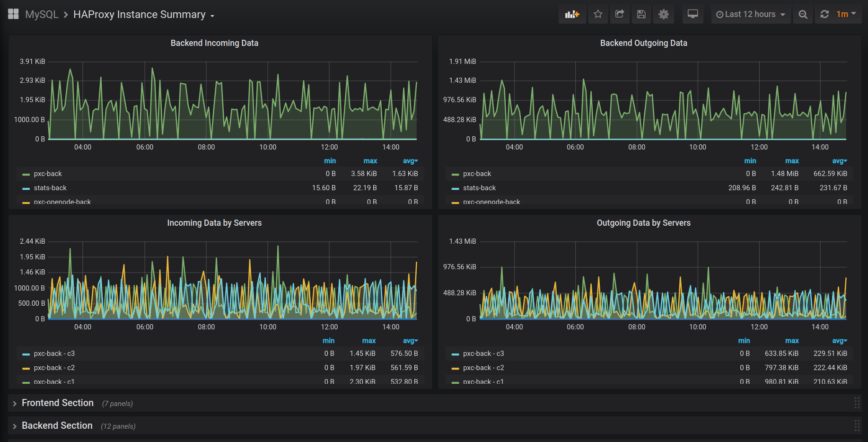
Task: Click the MySQL folder breadcrumb link
Action: 42,15
